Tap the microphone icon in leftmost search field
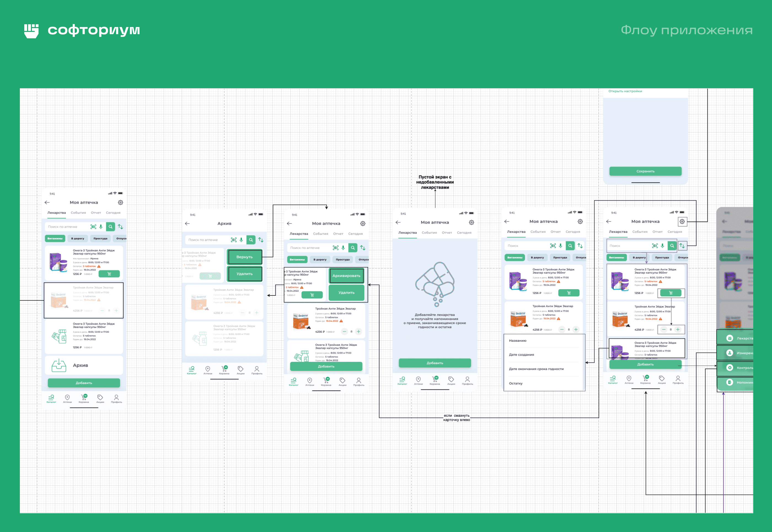772x532 pixels. pos(101,227)
